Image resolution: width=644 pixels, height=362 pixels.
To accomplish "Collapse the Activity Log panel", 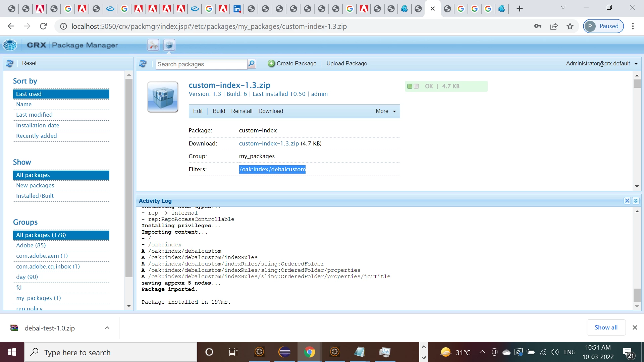I will [636, 201].
